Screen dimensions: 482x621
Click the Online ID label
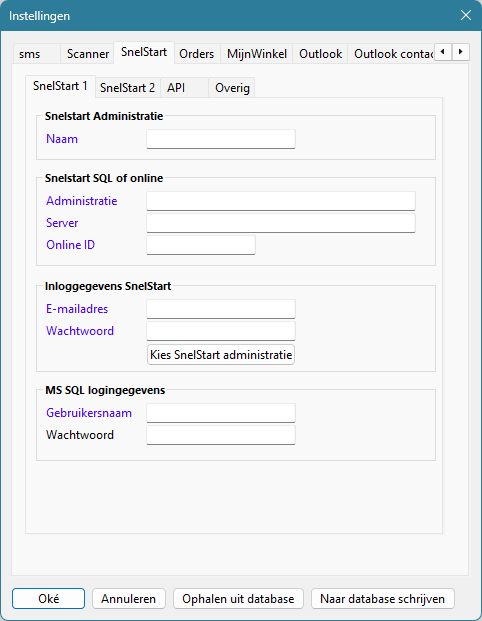[x=70, y=245]
